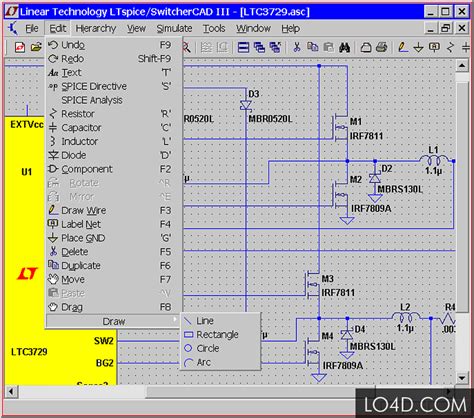The width and height of the screenshot is (474, 418).
Task: Choose Inductor from the Edit menu
Action: coord(113,141)
